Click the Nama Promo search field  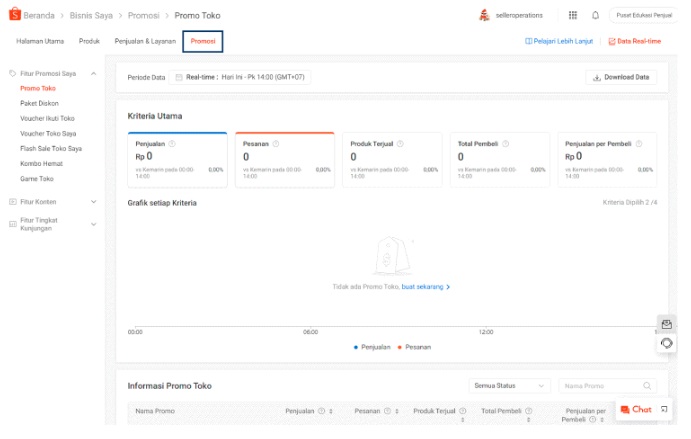click(x=598, y=386)
